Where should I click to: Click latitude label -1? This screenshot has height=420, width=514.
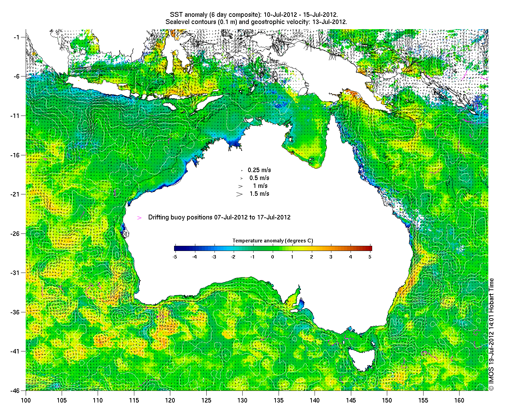[x=17, y=37]
